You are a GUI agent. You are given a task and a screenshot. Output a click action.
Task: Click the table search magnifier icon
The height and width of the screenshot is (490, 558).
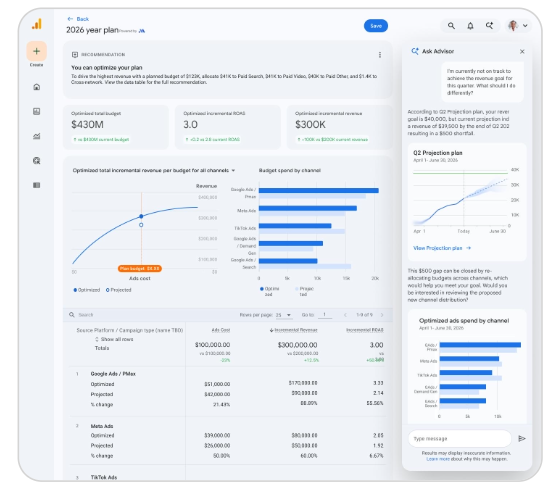(x=72, y=315)
